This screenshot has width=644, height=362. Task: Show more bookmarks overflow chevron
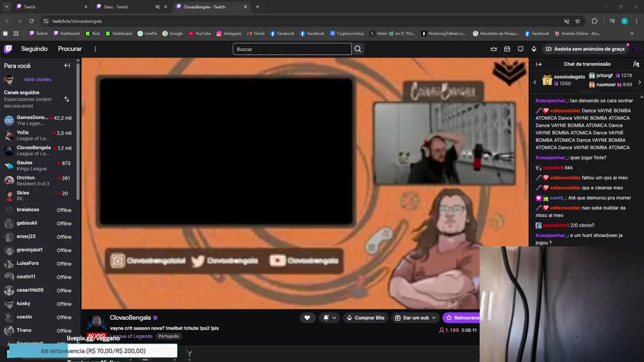click(631, 34)
